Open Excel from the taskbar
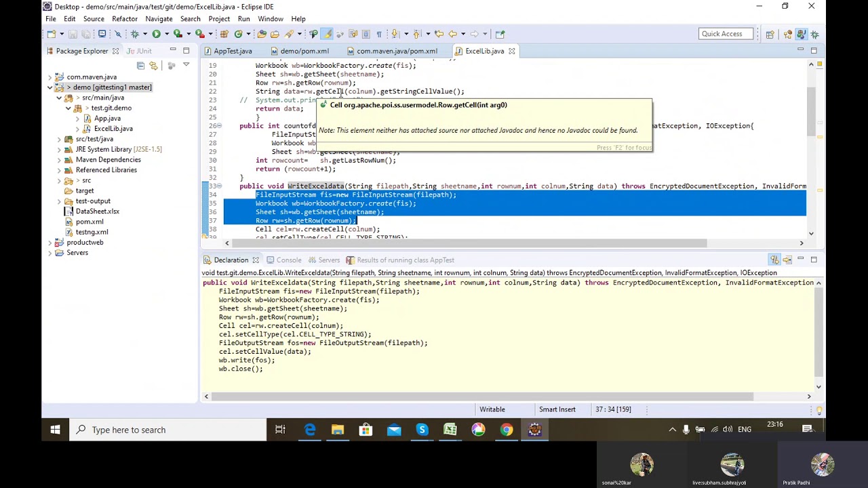 coord(450,430)
